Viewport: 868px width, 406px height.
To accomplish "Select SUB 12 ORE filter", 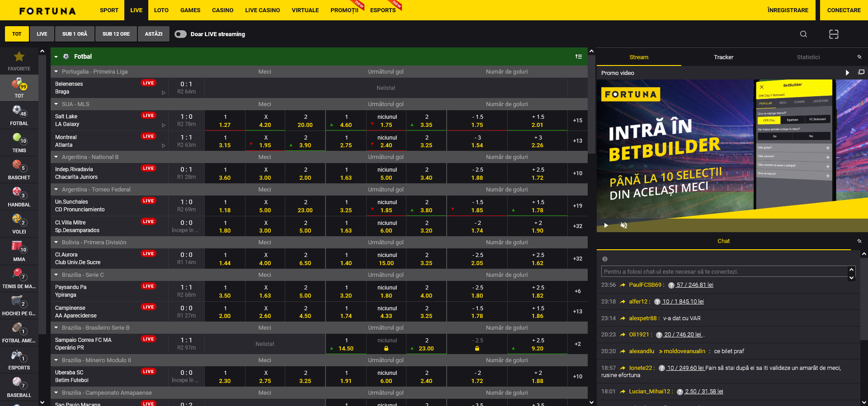I will [x=116, y=34].
